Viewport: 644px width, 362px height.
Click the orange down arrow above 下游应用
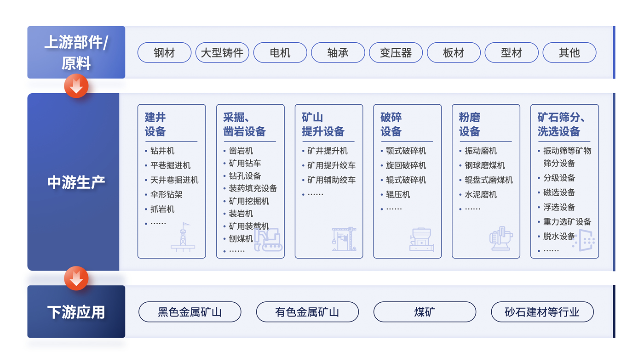76,278
